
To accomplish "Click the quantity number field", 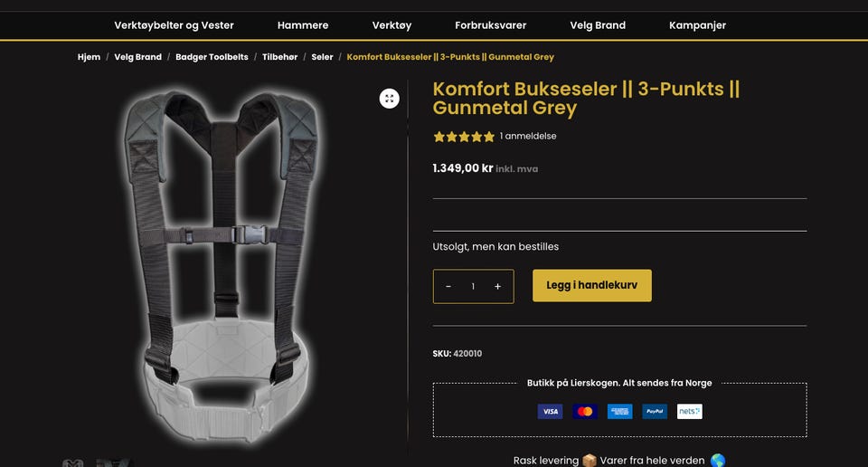I will coord(473,286).
